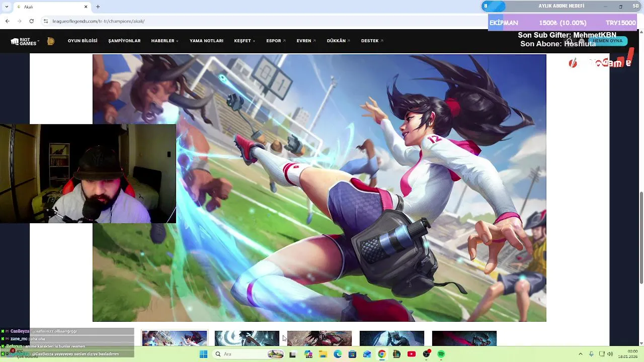Launch Microsoft Edge from taskbar
The width and height of the screenshot is (644, 362).
[338, 354]
